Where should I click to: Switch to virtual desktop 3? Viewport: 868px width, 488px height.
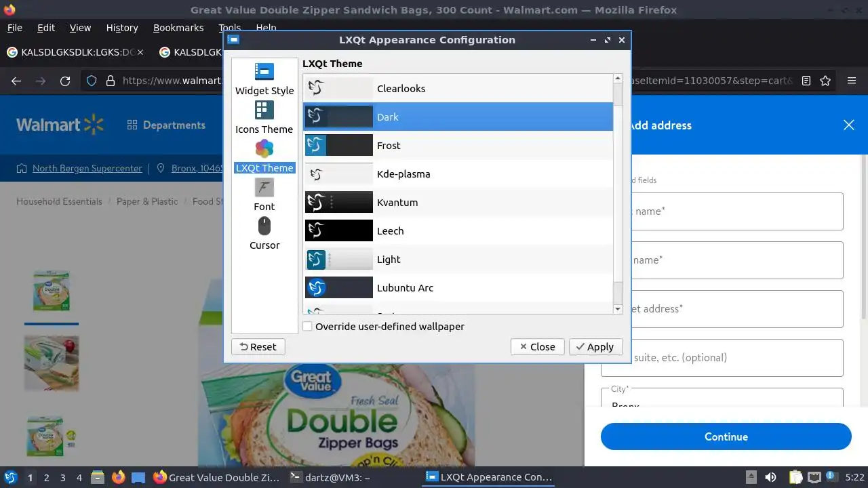pos(63,478)
